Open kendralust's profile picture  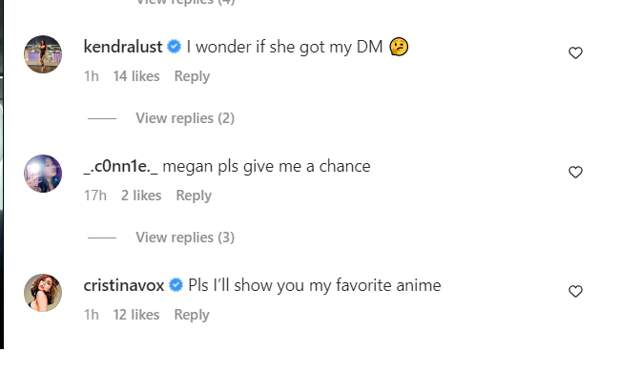pyautogui.click(x=43, y=54)
